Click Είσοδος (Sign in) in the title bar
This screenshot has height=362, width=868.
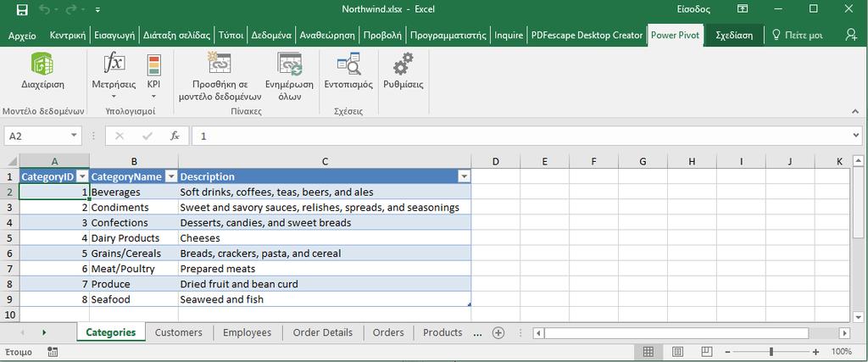pos(693,9)
